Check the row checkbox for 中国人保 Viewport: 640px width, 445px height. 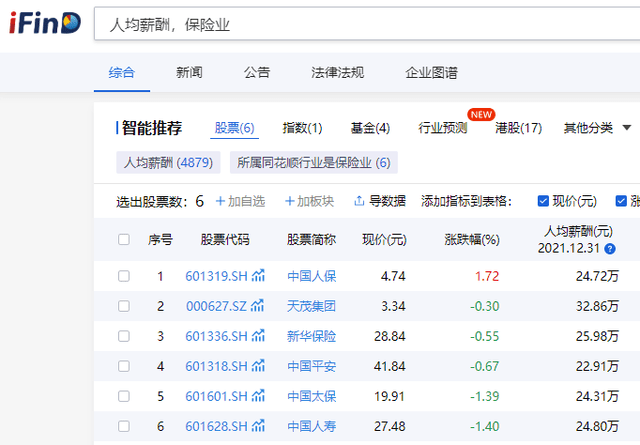click(124, 276)
